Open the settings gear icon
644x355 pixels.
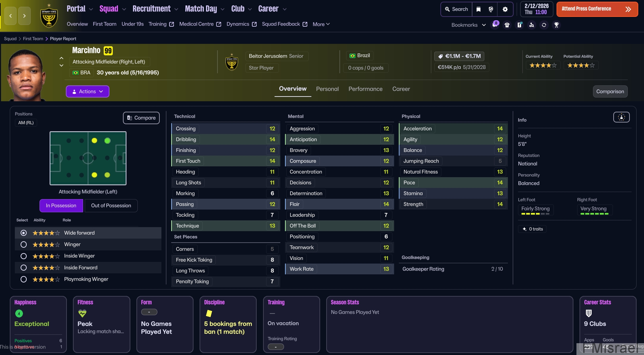coord(505,9)
